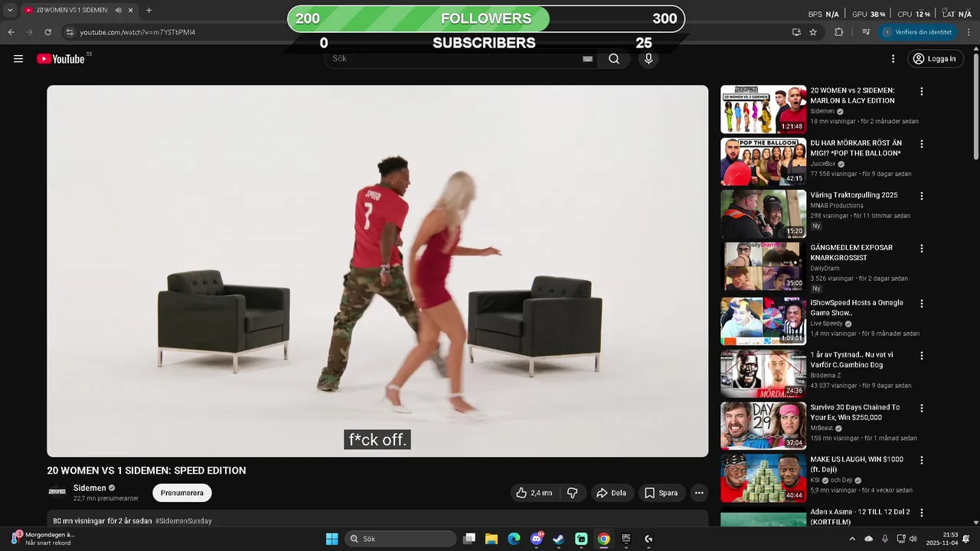Save video with Spara button
Image resolution: width=980 pixels, height=551 pixels.
(x=661, y=493)
